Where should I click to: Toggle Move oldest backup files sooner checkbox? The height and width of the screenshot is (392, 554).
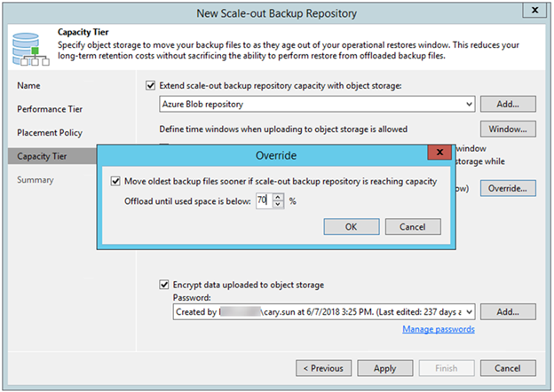(x=116, y=182)
